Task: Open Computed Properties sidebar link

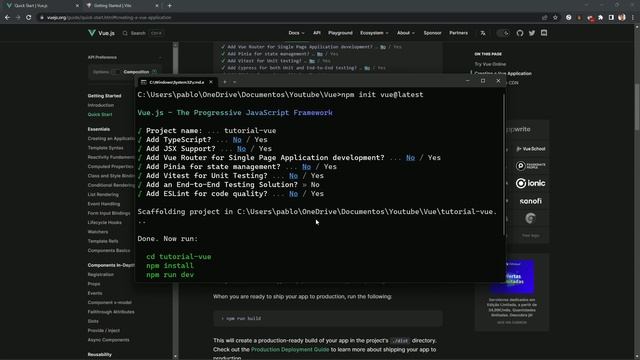Action: [111, 167]
